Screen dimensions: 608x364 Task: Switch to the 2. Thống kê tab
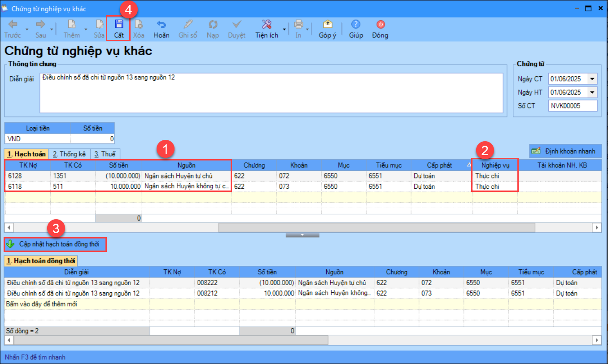point(69,154)
